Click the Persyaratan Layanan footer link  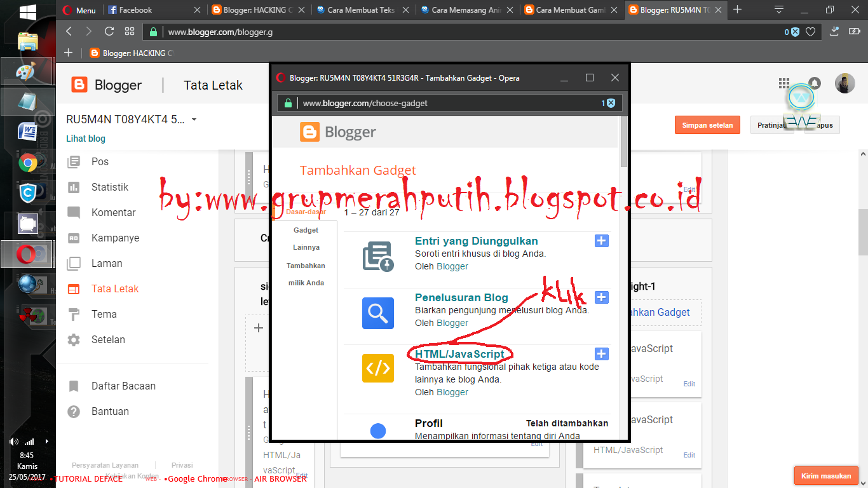105,465
